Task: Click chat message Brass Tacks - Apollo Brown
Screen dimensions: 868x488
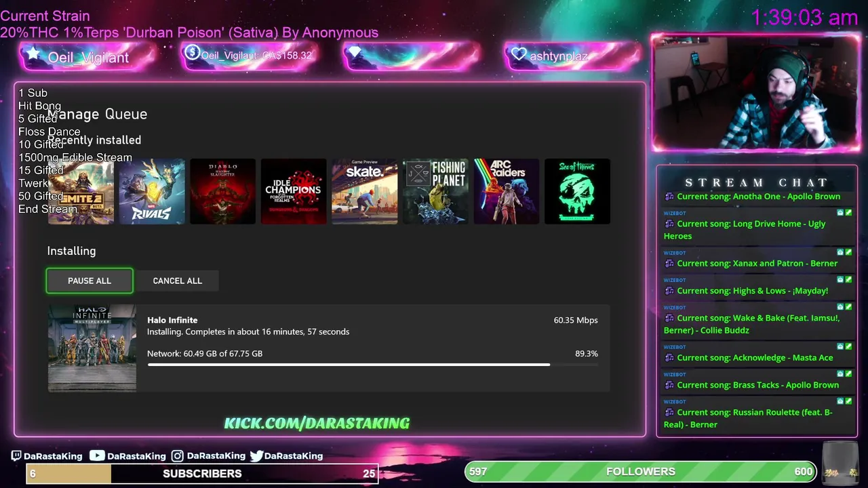Action: [757, 385]
